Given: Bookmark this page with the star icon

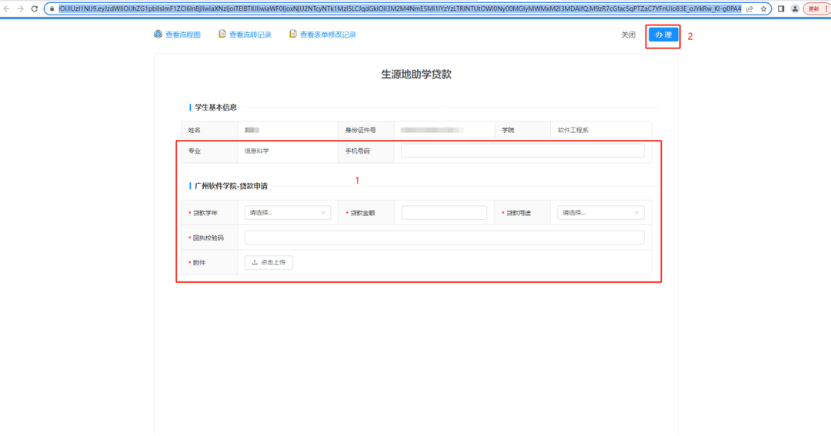Looking at the screenshot, I should tap(764, 8).
